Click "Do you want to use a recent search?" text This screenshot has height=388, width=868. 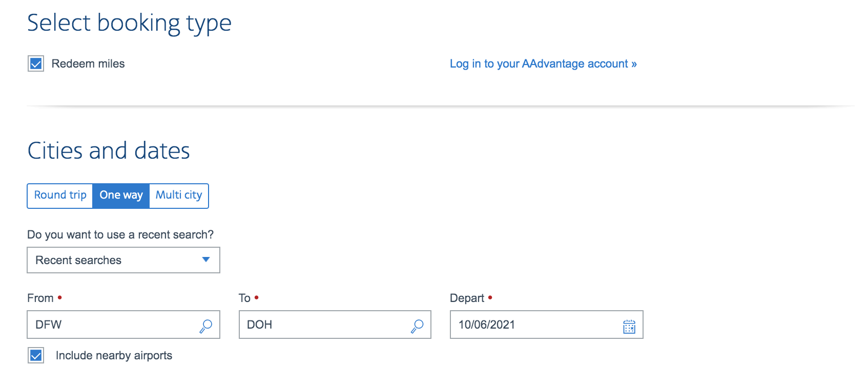pyautogui.click(x=120, y=235)
